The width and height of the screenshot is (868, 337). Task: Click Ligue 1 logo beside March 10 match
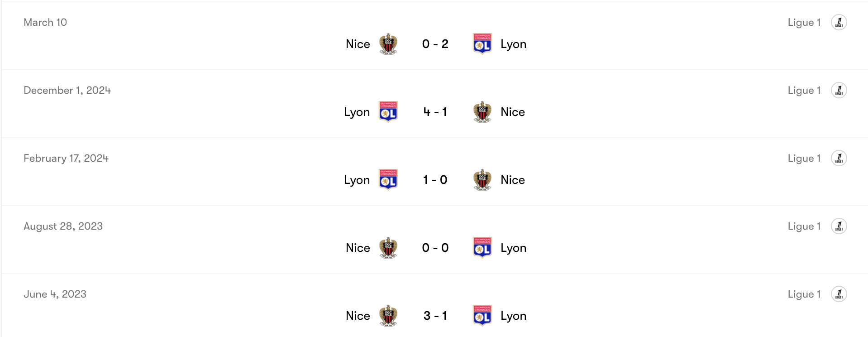click(x=839, y=22)
